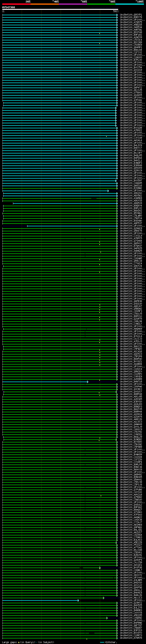Click the green ~80% identity scale segment

101,4
